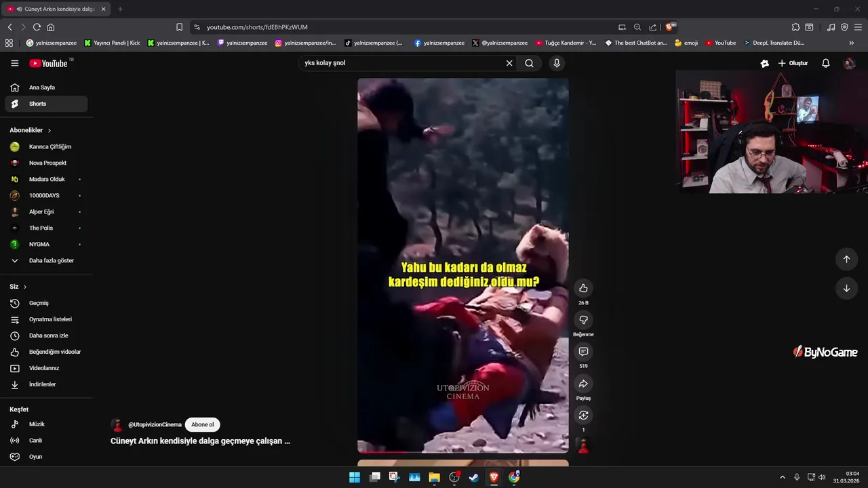Open Daha sonra izle list

[x=46, y=335]
